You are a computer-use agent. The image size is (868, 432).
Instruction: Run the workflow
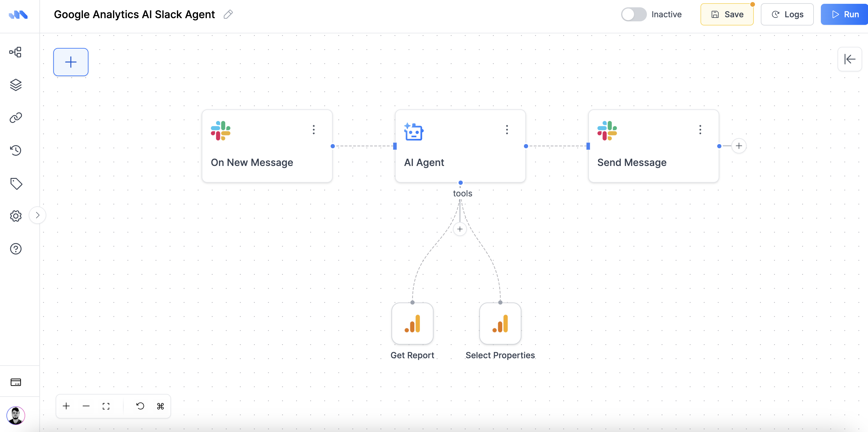[x=845, y=14]
